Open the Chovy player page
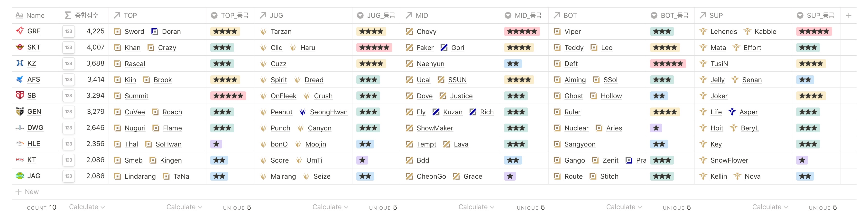 426,31
